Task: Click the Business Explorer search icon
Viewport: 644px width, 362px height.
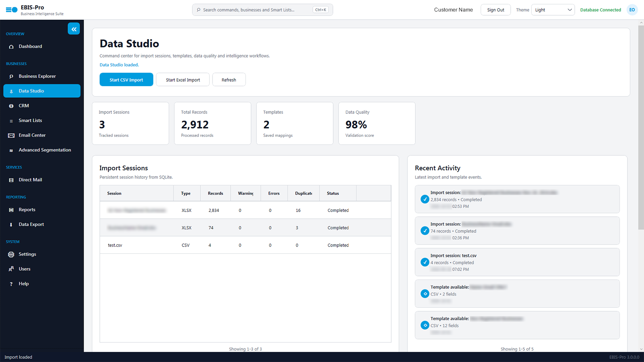Action: pyautogui.click(x=11, y=76)
